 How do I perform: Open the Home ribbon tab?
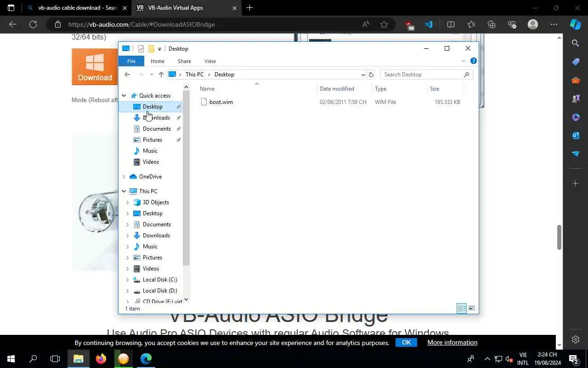(x=158, y=61)
